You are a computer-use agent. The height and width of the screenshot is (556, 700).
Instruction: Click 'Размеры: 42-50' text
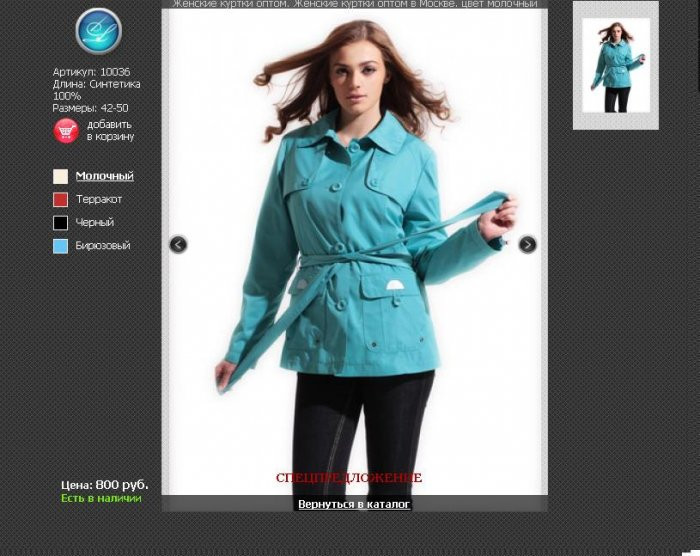point(90,108)
